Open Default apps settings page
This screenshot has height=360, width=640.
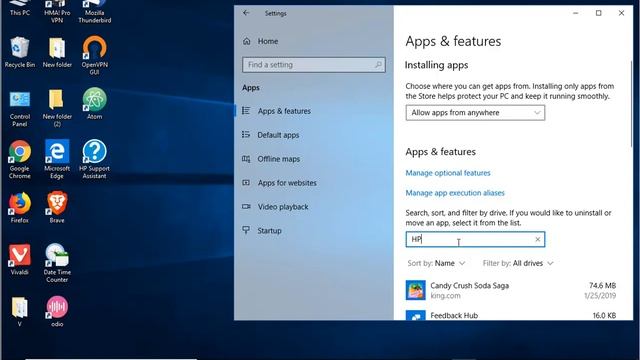tap(314, 135)
